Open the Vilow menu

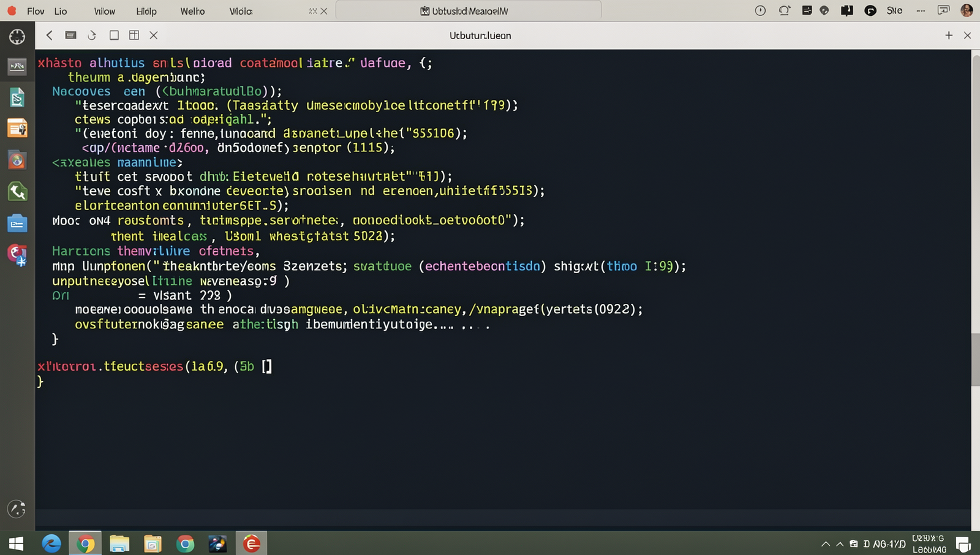click(105, 11)
